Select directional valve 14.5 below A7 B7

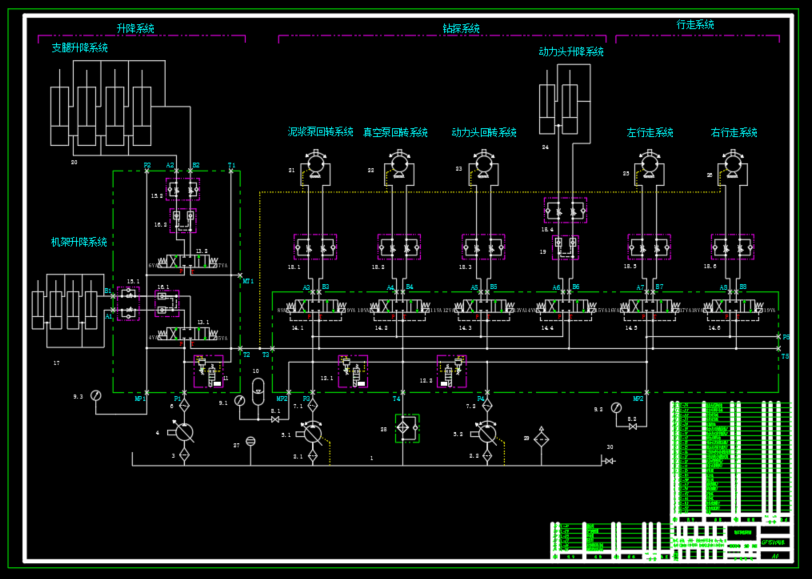click(649, 308)
